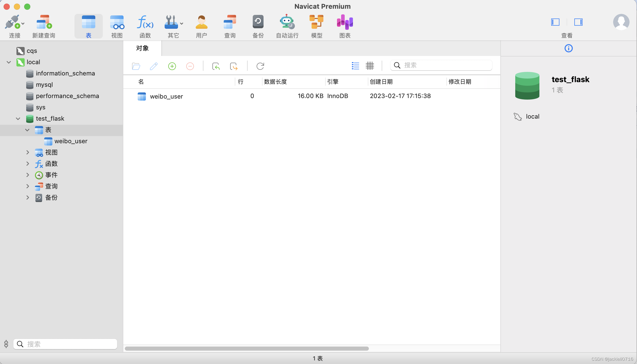Click the 创建日期 column header
Viewport: 637px width, 364px height.
click(x=381, y=82)
